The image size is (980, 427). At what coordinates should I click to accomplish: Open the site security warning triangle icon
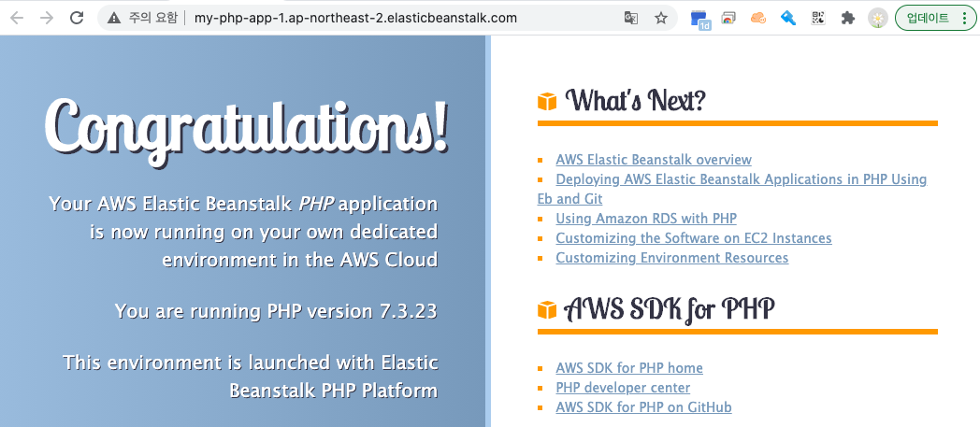(114, 18)
